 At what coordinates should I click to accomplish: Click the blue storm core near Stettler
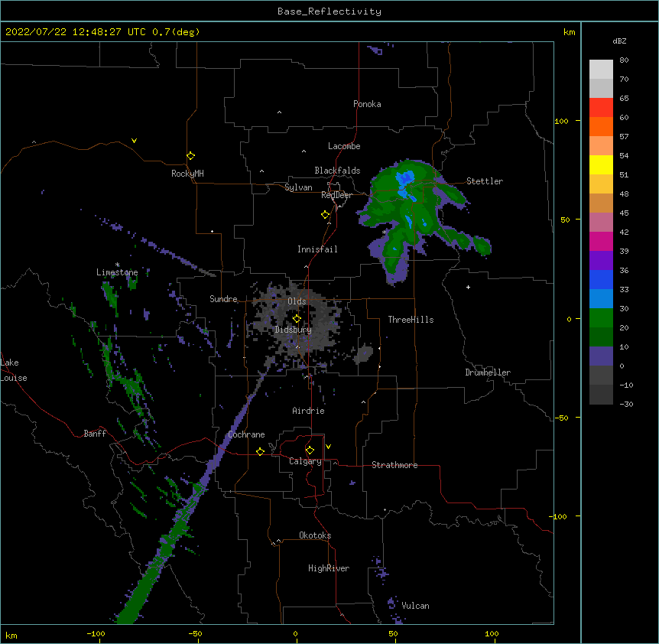[404, 179]
